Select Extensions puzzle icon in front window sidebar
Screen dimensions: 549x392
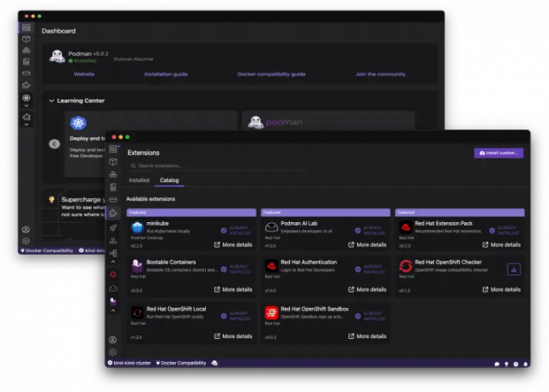coord(113,213)
